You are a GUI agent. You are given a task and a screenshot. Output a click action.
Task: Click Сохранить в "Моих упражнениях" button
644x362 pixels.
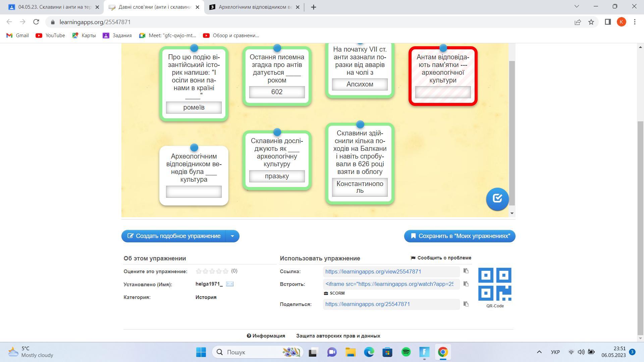pyautogui.click(x=460, y=236)
